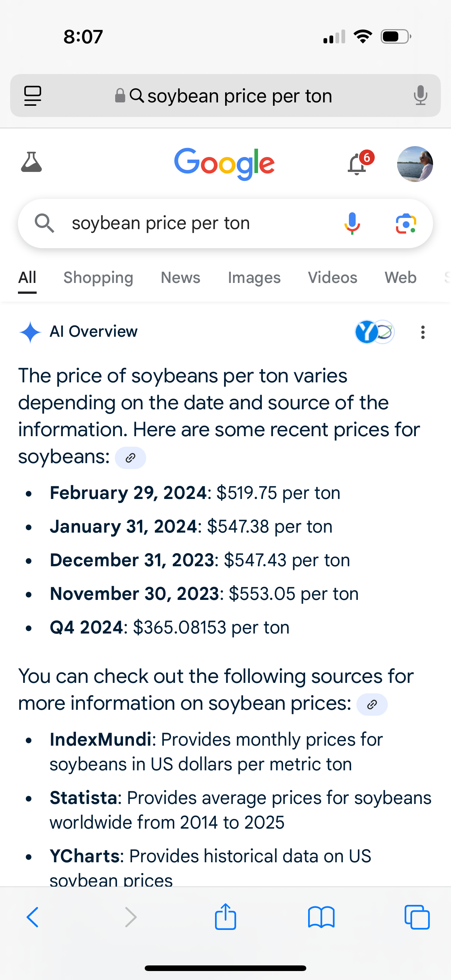Expand source link chip after "soybean prices:"

tap(372, 704)
